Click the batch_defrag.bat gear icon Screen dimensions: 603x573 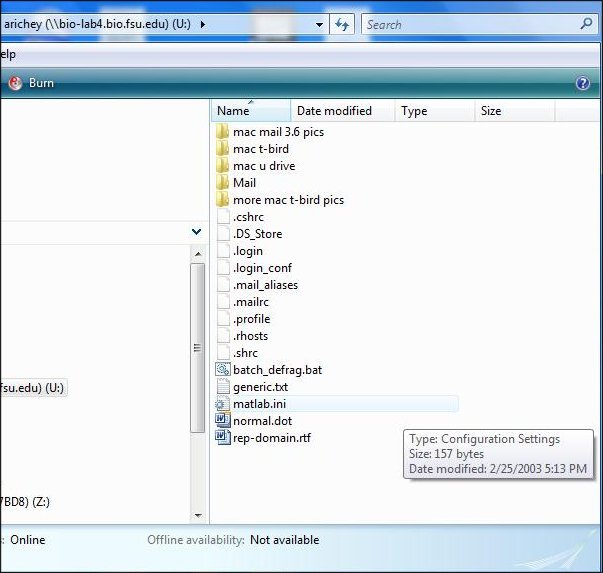(x=223, y=370)
